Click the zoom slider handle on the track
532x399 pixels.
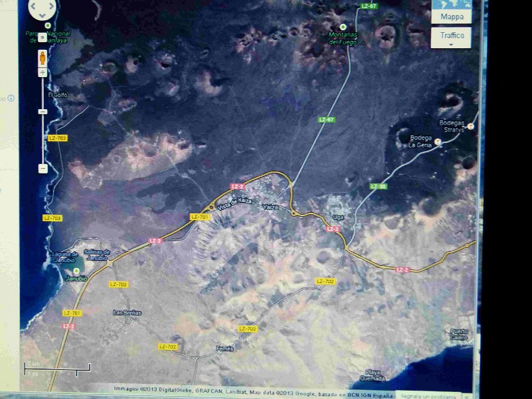pos(43,111)
